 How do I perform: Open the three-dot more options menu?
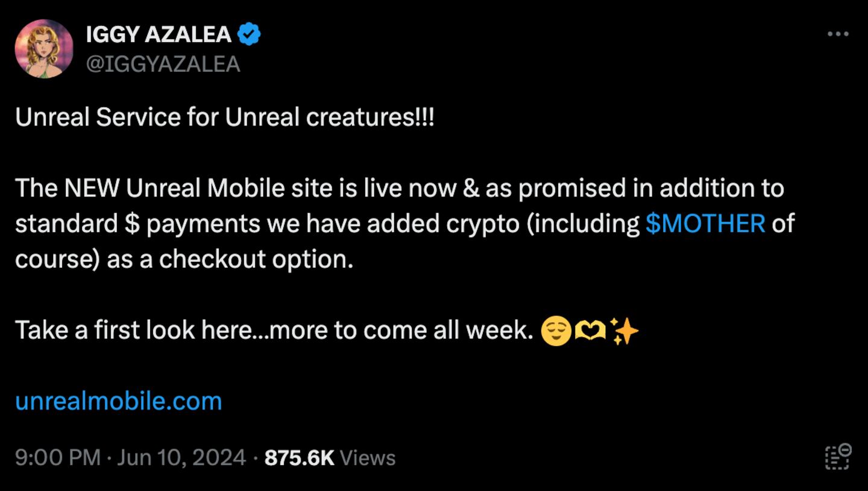[x=838, y=34]
